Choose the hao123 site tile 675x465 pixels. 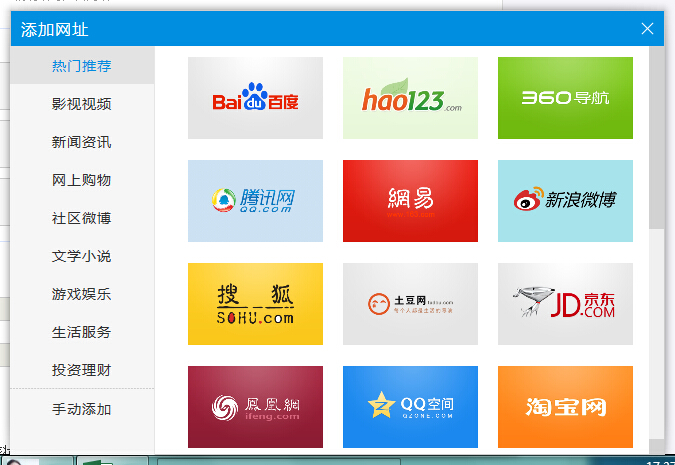(x=410, y=98)
